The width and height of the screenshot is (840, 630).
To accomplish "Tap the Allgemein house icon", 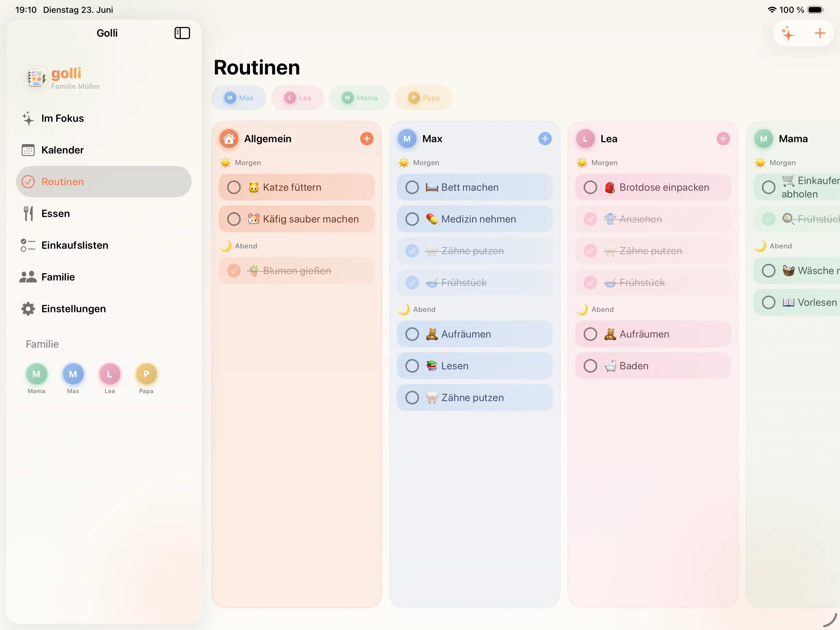I will point(229,139).
